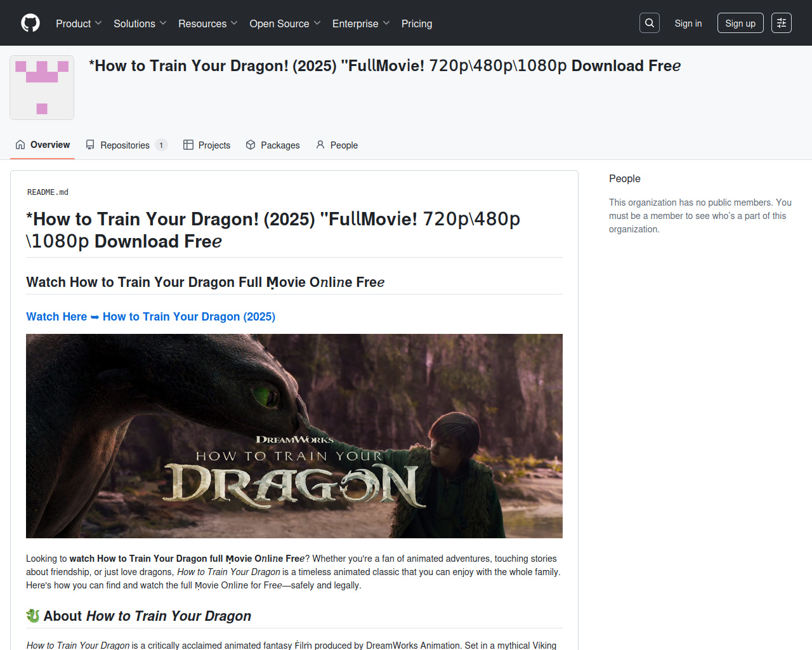812x650 pixels.
Task: Open appearance settings icon button
Action: [781, 23]
